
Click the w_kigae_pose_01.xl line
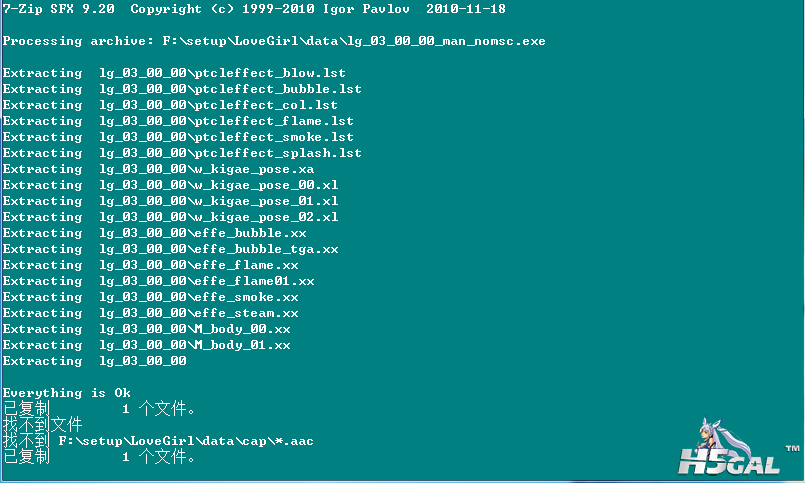click(170, 201)
